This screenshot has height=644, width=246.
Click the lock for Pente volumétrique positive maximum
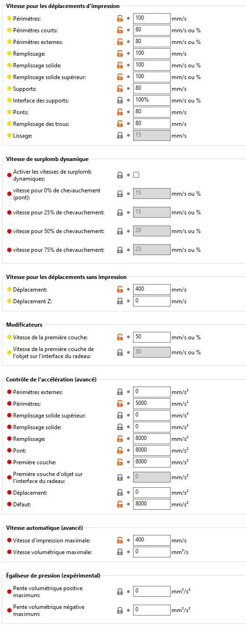pyautogui.click(x=120, y=592)
